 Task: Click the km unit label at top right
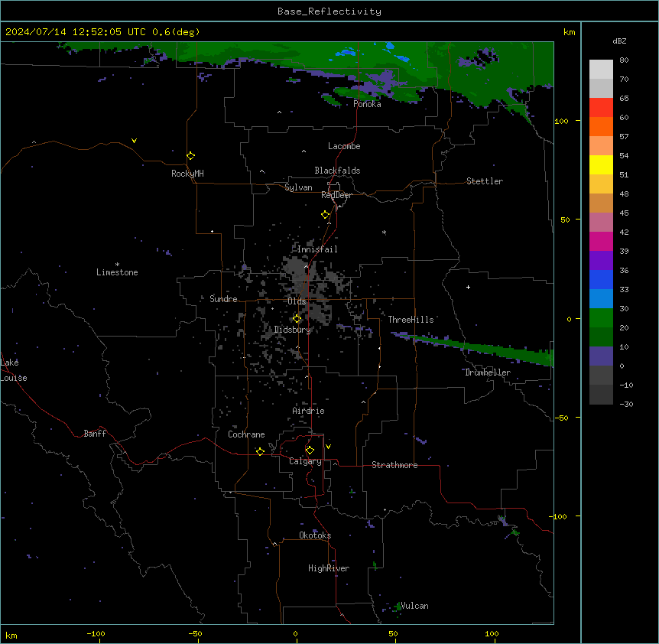click(x=569, y=32)
